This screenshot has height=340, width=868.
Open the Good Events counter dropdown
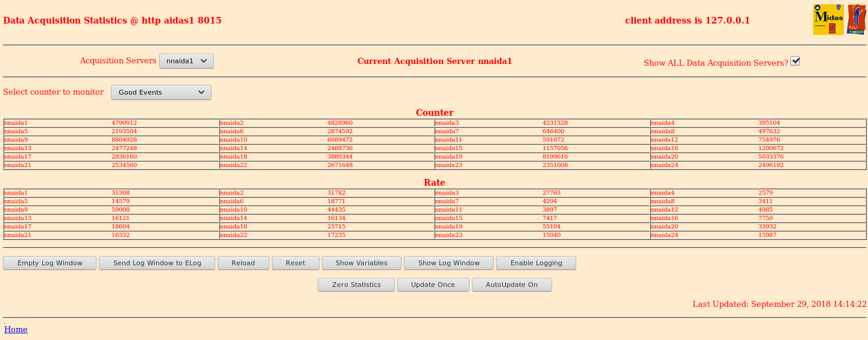pyautogui.click(x=161, y=92)
